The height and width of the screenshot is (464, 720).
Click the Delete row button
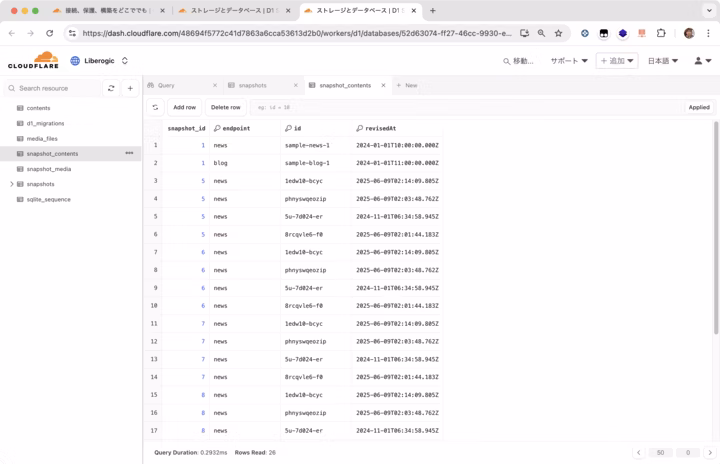[x=225, y=107]
